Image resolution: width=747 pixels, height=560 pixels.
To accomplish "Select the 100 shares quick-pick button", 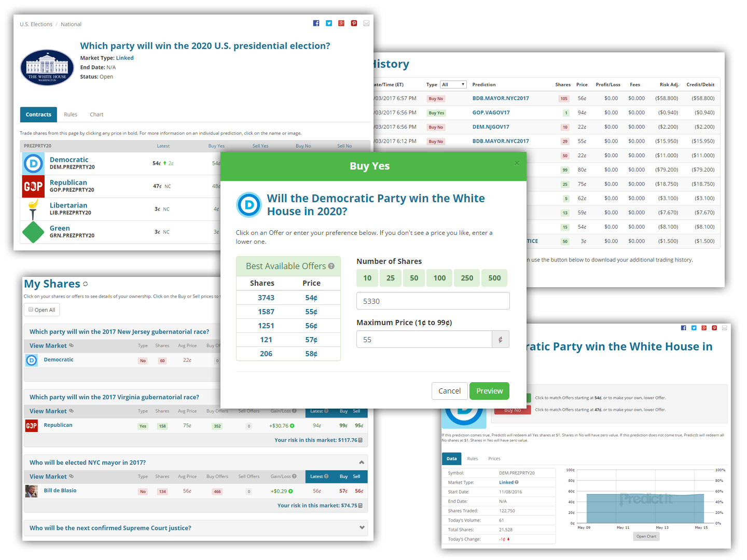I will (x=439, y=278).
